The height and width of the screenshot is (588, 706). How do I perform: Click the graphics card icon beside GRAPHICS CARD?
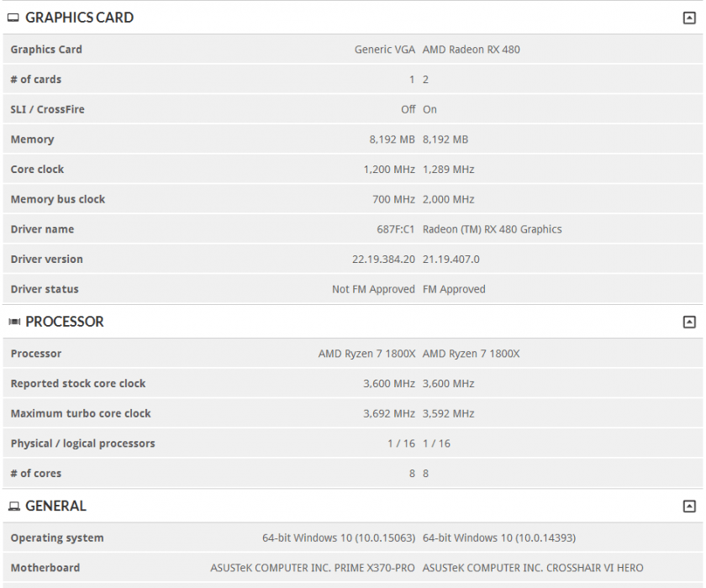[x=12, y=17]
